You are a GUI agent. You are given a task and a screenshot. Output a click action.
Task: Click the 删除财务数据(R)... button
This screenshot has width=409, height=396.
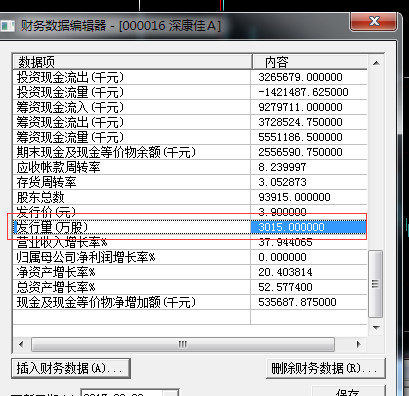coord(326,368)
